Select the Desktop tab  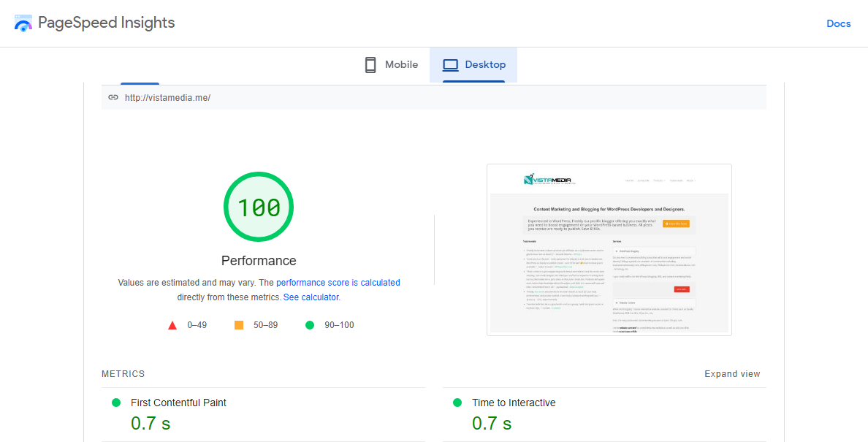coord(473,65)
